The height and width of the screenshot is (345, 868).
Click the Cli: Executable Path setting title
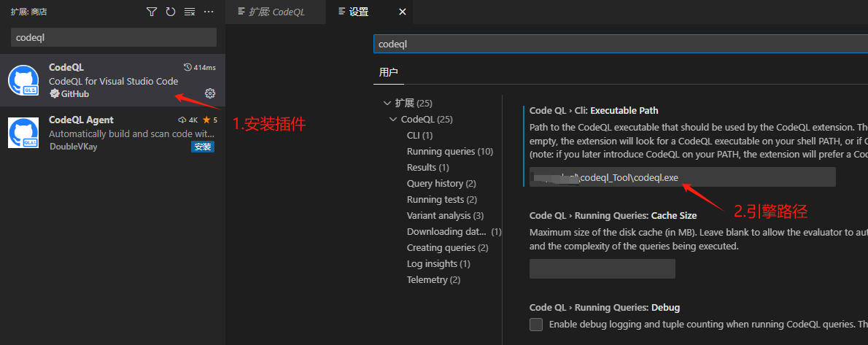tap(594, 110)
